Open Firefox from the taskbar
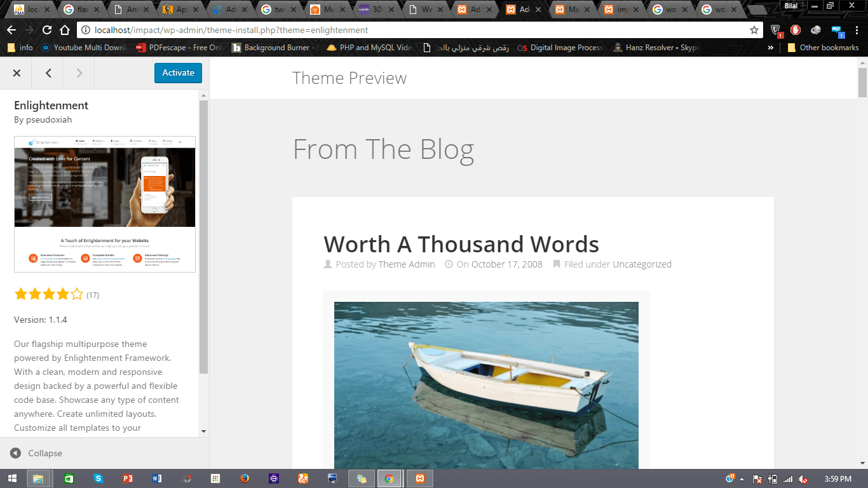 click(x=244, y=478)
